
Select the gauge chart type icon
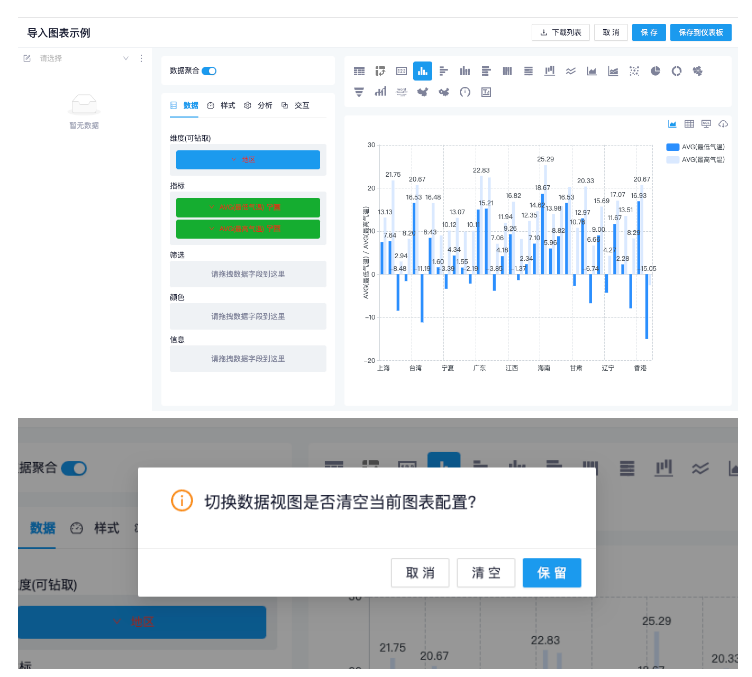(x=465, y=92)
